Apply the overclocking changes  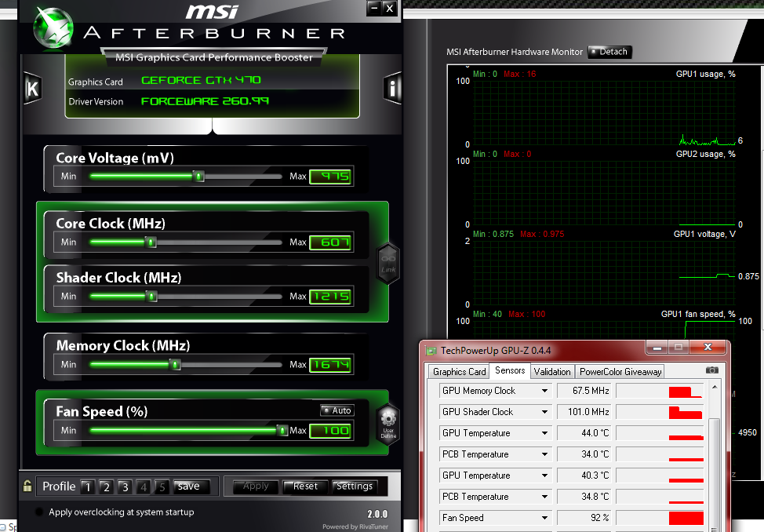pos(255,486)
